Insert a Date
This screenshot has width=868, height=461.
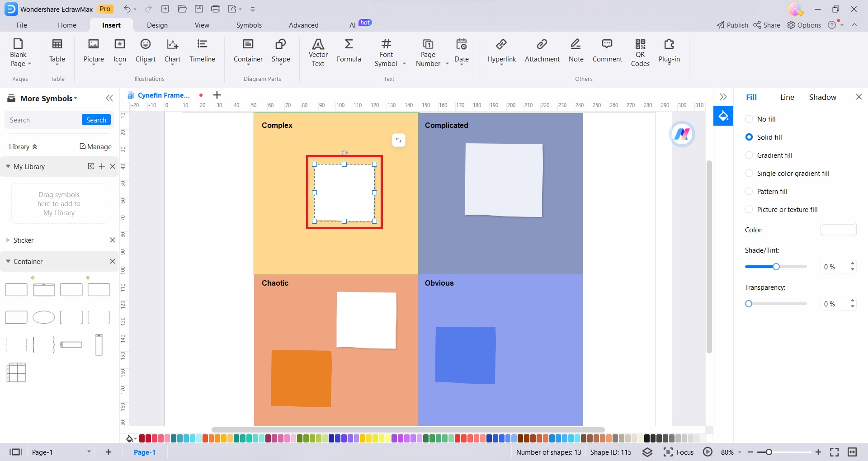point(462,52)
